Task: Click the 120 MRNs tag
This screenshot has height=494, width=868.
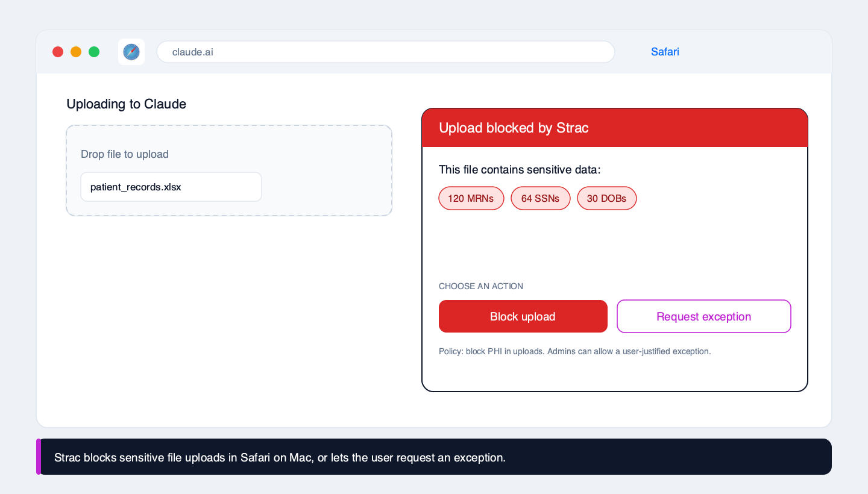Action: [471, 198]
